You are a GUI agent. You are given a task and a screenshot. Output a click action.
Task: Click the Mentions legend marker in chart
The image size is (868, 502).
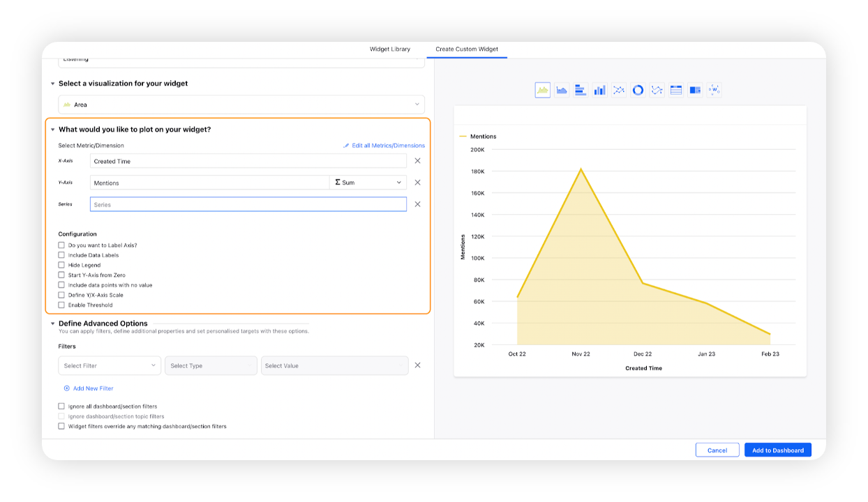point(463,137)
